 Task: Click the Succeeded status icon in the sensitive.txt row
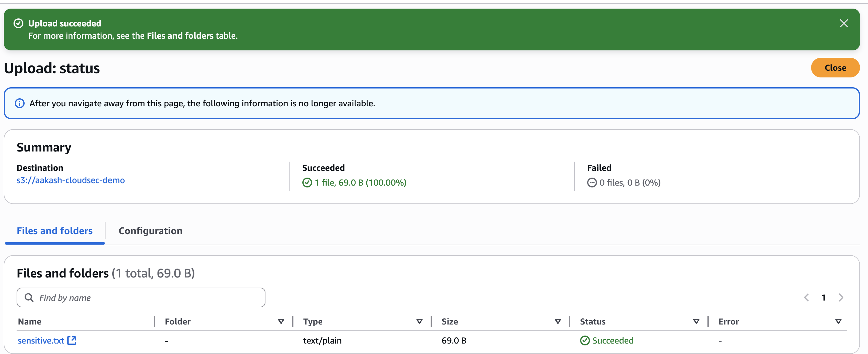point(585,340)
